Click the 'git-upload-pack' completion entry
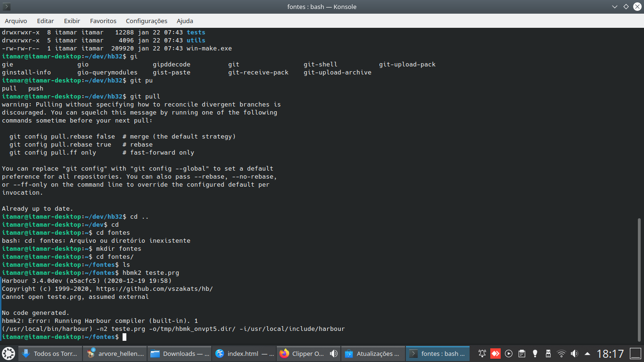Viewport: 644px width, 362px height. tap(407, 64)
